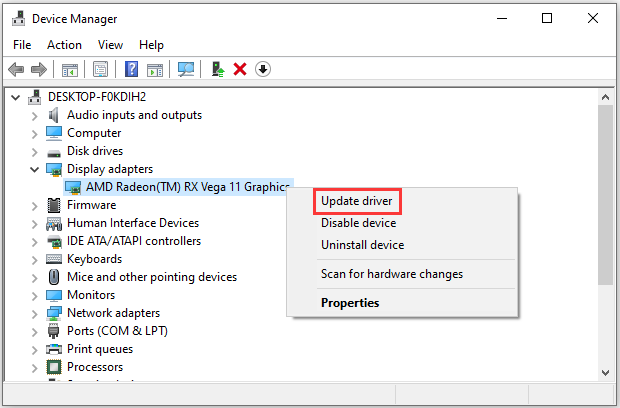The image size is (620, 408).
Task: Select AMD Radeon(TM) RX Vega 11 Graphics
Action: point(188,187)
